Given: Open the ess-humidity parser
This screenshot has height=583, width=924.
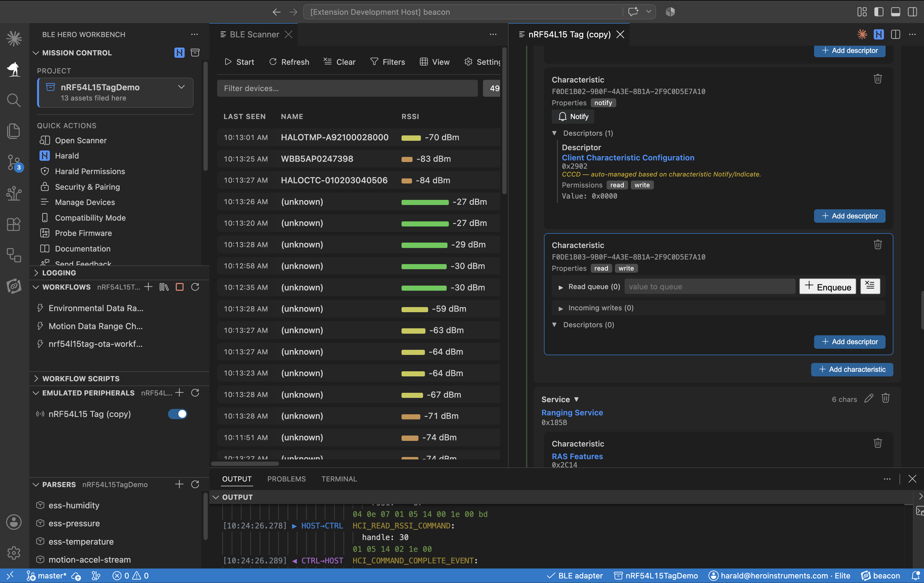Looking at the screenshot, I should 74,505.
